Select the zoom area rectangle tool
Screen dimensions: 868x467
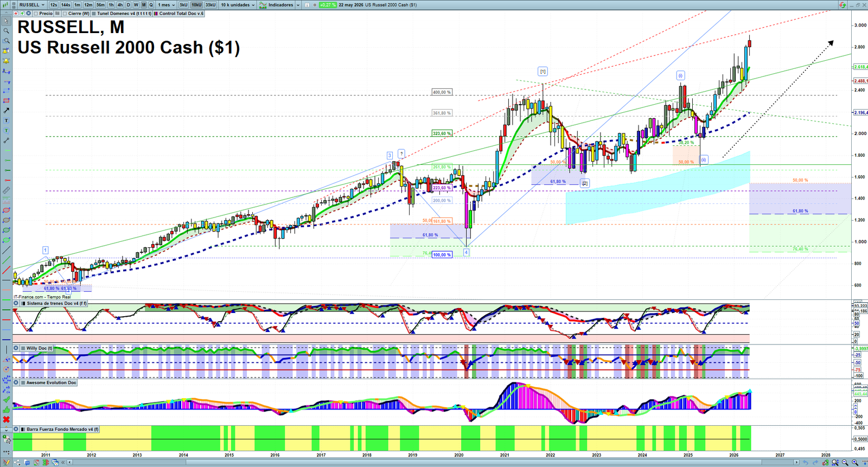click(x=7, y=41)
